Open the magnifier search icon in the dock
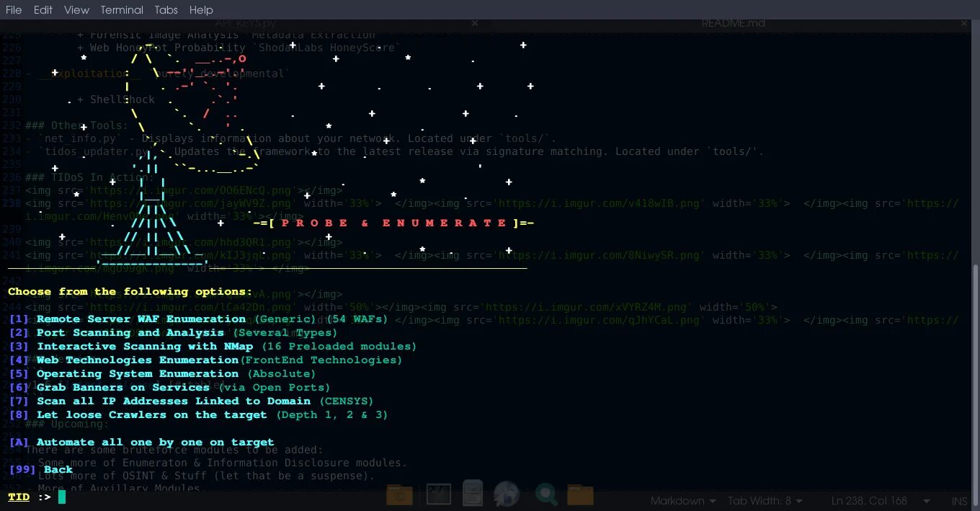The width and height of the screenshot is (980, 511). coord(546,494)
